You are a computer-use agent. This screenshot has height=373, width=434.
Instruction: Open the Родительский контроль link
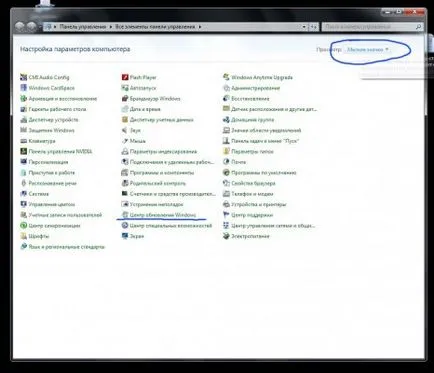(x=158, y=183)
